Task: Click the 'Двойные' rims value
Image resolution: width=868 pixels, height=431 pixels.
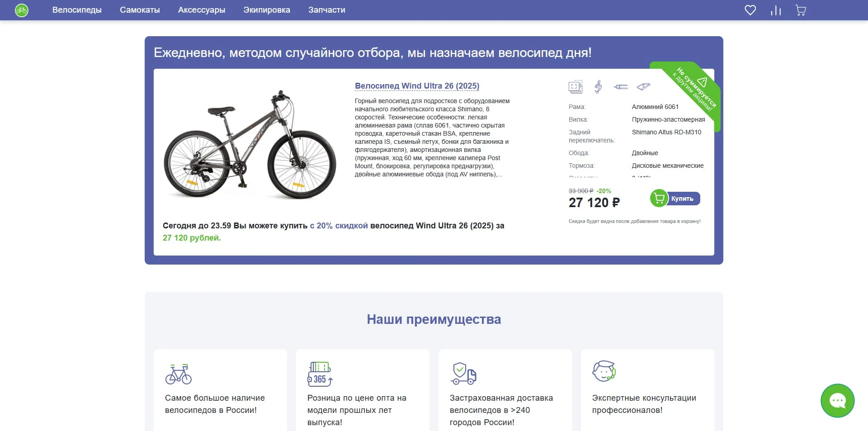Action: click(x=645, y=153)
